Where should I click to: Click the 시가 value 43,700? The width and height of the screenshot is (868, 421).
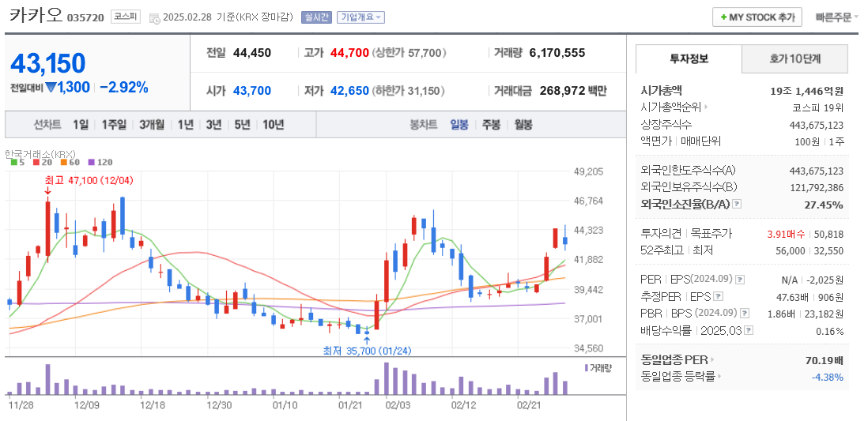[x=252, y=90]
